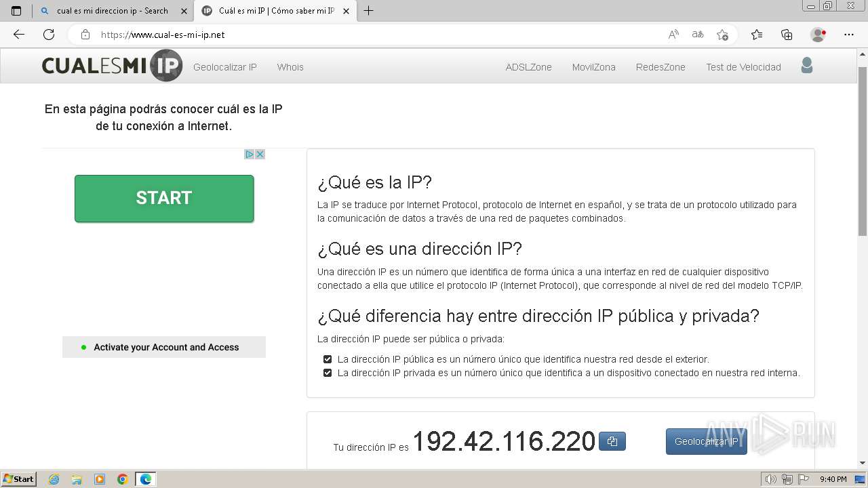The height and width of the screenshot is (488, 868).
Task: Close the 'Cuál es mi IP' tab
Action: (x=346, y=11)
